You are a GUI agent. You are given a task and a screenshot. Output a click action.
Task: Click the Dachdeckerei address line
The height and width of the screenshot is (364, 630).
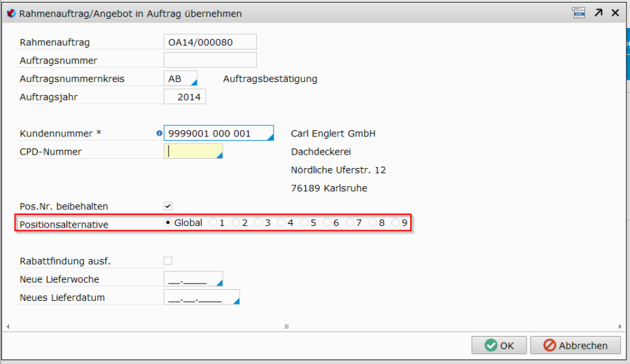(321, 151)
